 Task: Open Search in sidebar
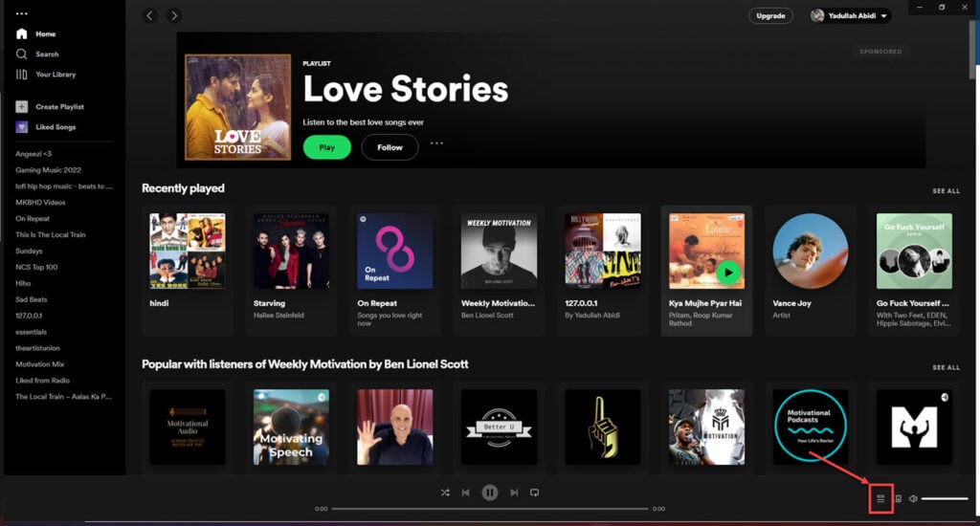point(37,55)
